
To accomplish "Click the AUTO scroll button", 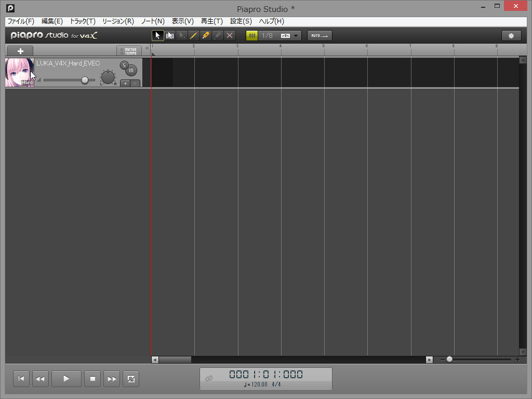I will pos(320,36).
